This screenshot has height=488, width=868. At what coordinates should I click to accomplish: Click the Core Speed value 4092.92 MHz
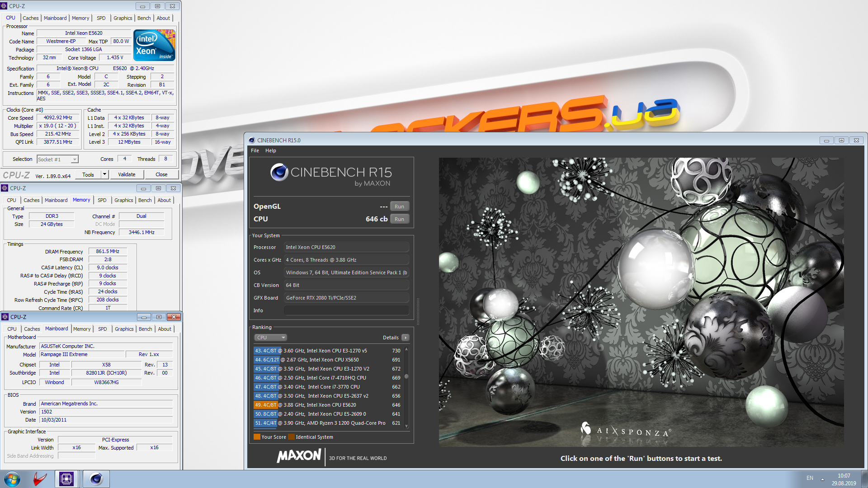click(58, 117)
